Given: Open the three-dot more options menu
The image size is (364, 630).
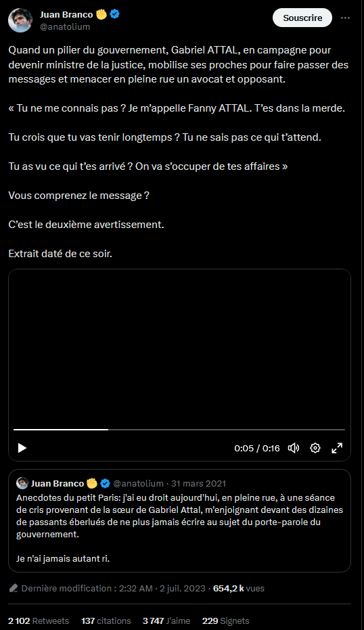Looking at the screenshot, I should (x=345, y=18).
